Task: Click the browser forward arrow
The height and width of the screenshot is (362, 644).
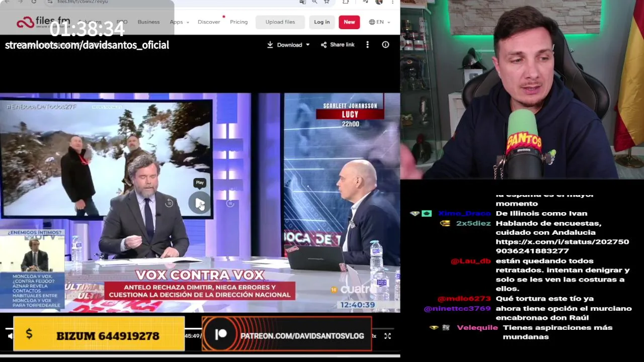Action: pyautogui.click(x=21, y=2)
